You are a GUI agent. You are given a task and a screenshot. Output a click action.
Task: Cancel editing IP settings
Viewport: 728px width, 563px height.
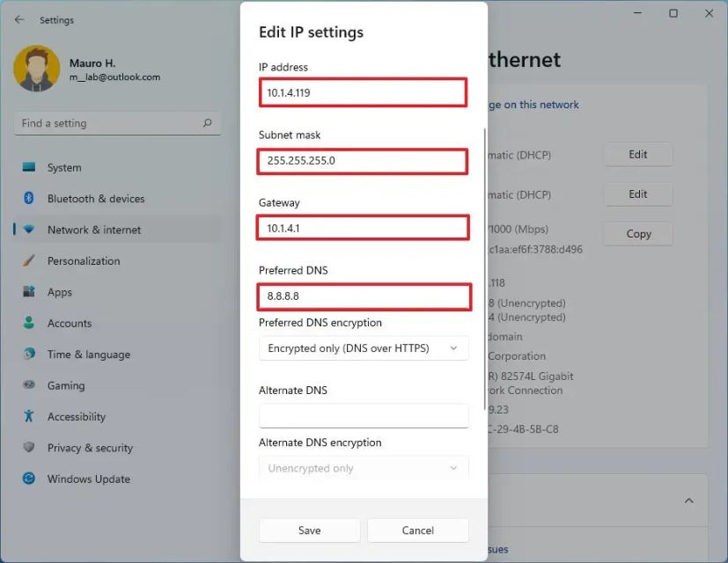pyautogui.click(x=417, y=530)
